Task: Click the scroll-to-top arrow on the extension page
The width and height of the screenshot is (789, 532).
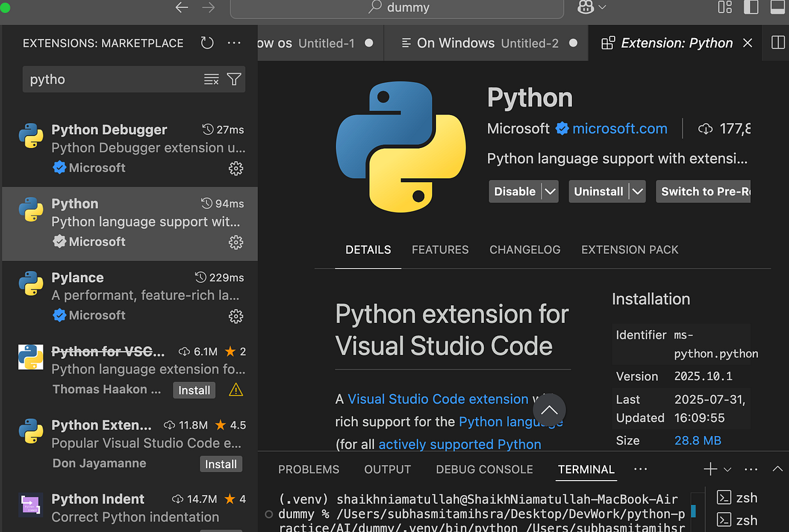Action: click(550, 409)
